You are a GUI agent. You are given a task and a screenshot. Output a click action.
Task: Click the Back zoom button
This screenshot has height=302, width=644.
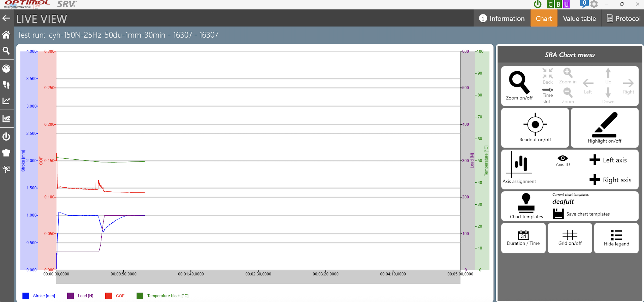548,76
